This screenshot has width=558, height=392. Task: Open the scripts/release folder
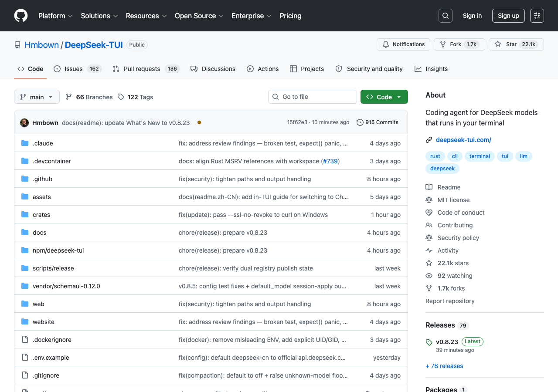click(x=53, y=268)
